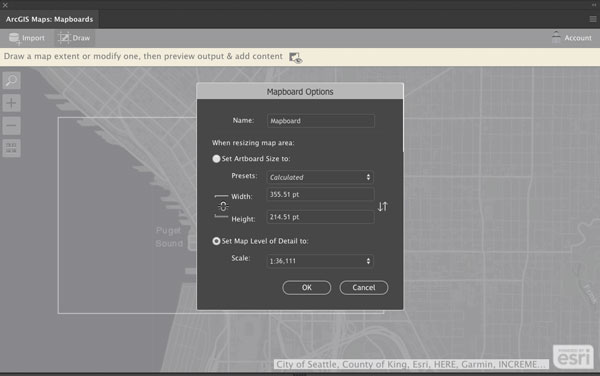Open the map search magnifier tool
The height and width of the screenshot is (376, 600).
[11, 80]
